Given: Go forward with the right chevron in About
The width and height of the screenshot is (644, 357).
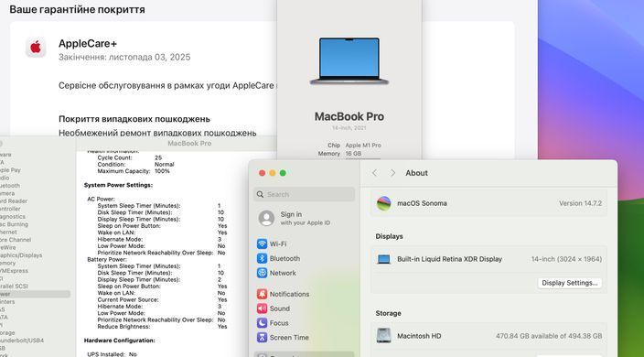Looking at the screenshot, I should click(x=392, y=173).
